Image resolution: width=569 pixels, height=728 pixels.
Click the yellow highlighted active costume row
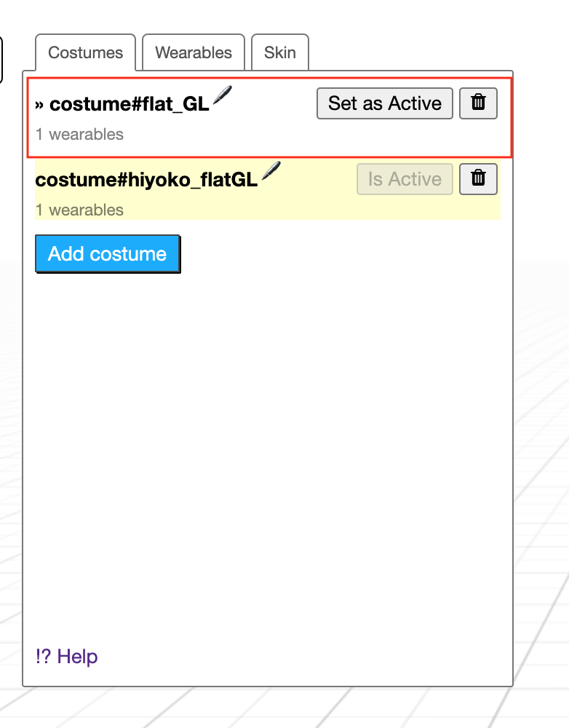click(x=268, y=190)
